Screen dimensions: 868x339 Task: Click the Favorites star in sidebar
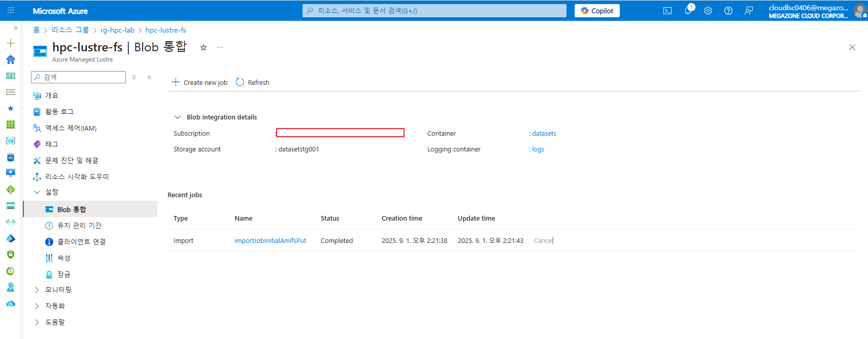(x=11, y=108)
